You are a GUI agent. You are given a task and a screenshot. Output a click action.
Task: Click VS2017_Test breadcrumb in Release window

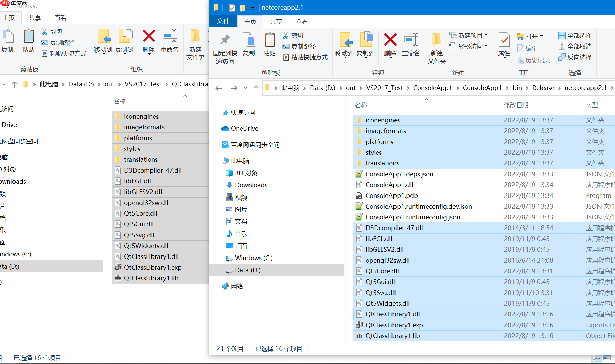tap(143, 84)
